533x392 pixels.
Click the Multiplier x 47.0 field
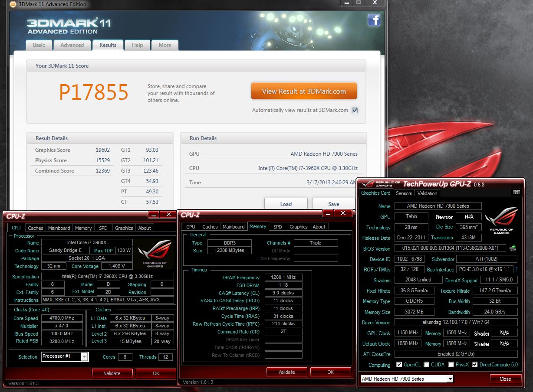point(62,326)
